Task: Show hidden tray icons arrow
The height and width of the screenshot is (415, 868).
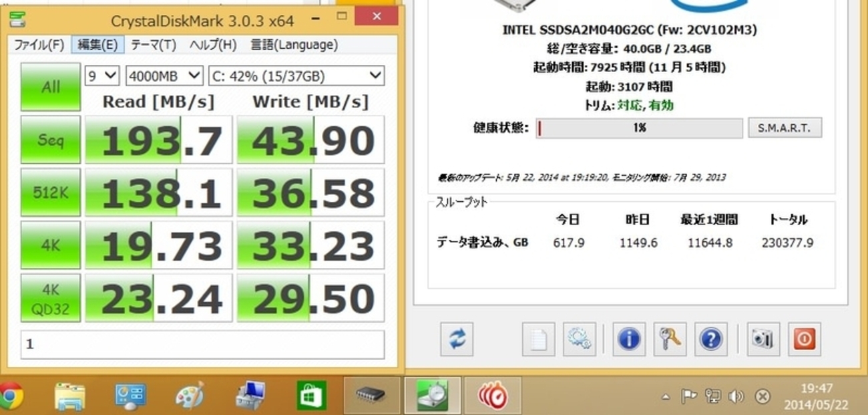Action: tap(666, 397)
